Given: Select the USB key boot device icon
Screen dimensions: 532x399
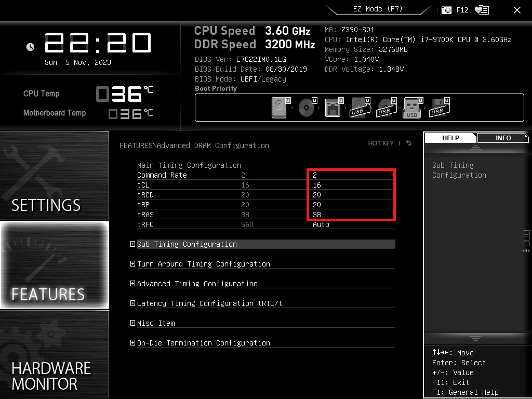Looking at the screenshot, I should 412,108.
